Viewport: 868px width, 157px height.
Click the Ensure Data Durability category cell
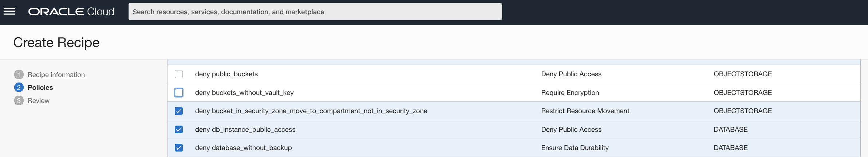(575, 148)
